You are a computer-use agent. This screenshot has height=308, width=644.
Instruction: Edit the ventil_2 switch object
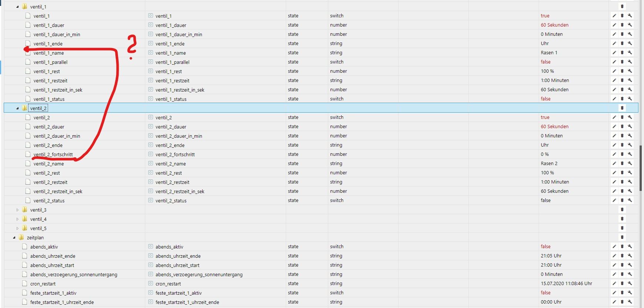coord(614,117)
